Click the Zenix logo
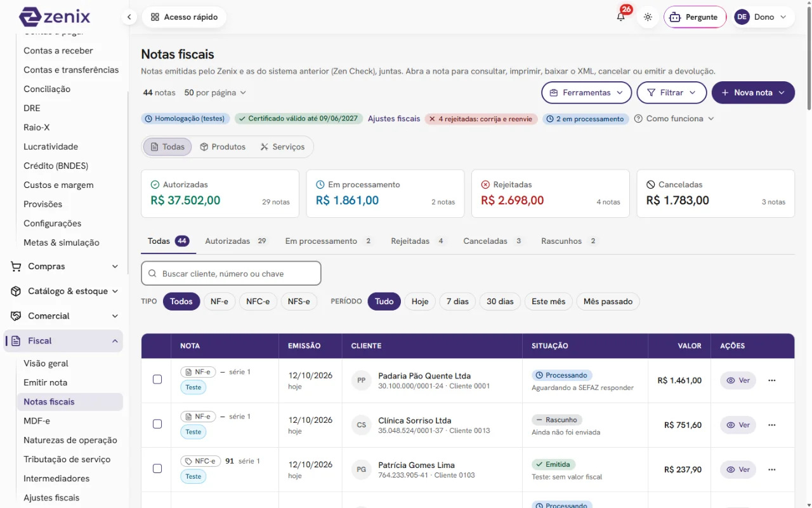The height and width of the screenshot is (508, 812). [55, 17]
